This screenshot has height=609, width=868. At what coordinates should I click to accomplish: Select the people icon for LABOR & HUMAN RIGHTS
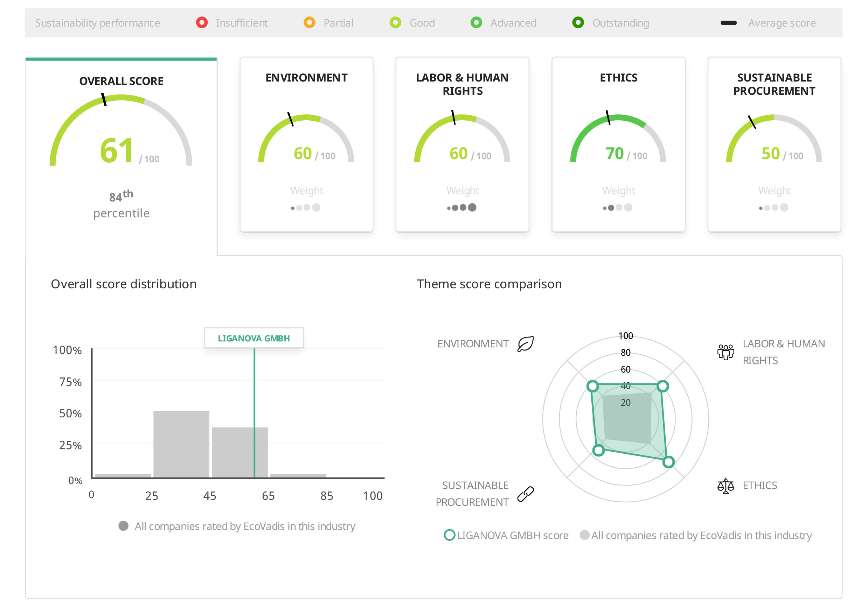click(726, 352)
